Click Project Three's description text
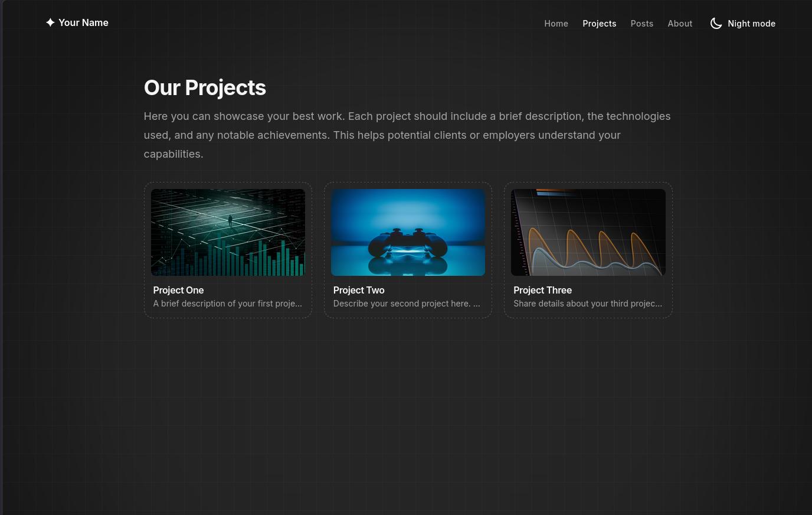The image size is (812, 515). [587, 303]
